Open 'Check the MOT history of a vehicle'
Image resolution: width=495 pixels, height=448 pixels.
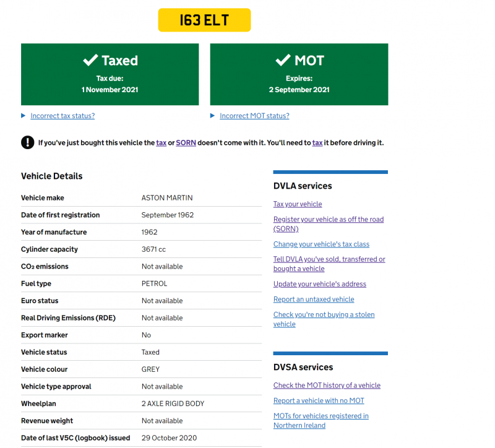tap(327, 385)
